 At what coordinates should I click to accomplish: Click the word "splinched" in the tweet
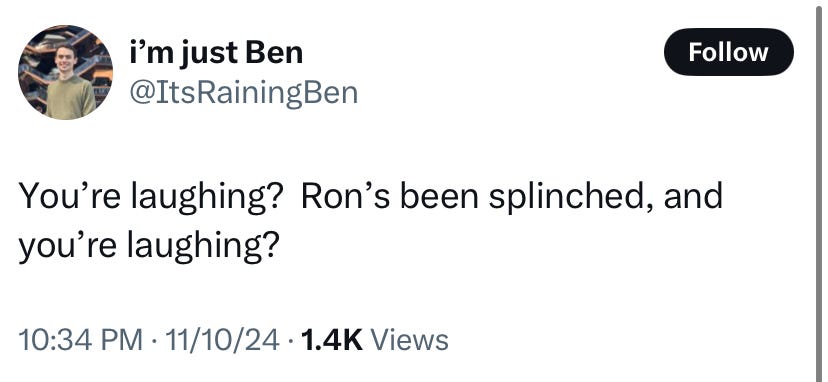click(x=568, y=197)
